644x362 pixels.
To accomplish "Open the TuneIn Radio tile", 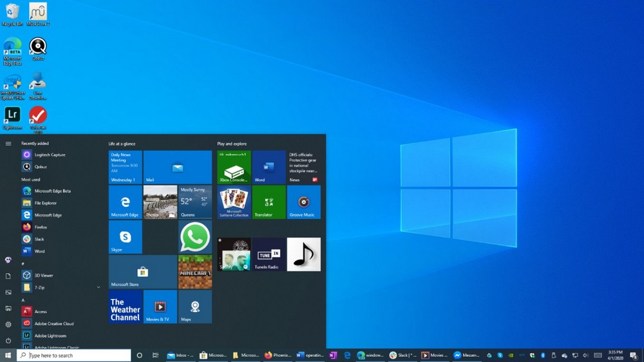I will pos(269,254).
